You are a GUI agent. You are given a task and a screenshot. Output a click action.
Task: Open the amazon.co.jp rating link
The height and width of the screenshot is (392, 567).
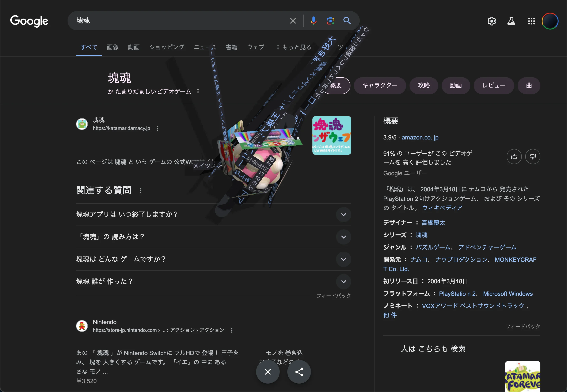(x=420, y=138)
